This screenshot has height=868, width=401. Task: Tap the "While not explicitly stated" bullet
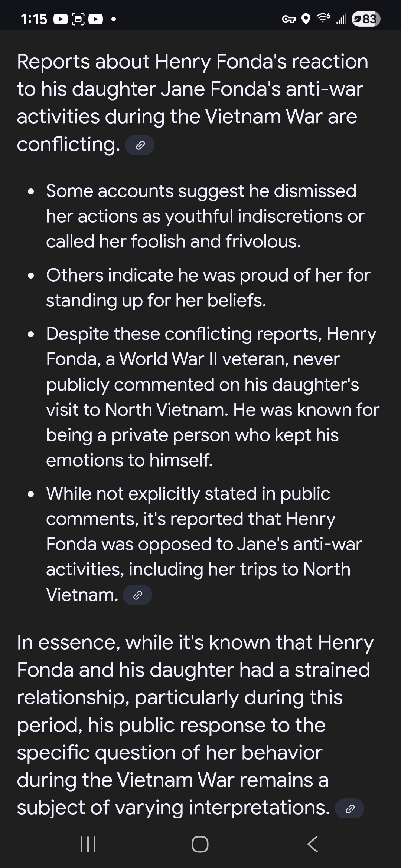(x=204, y=544)
